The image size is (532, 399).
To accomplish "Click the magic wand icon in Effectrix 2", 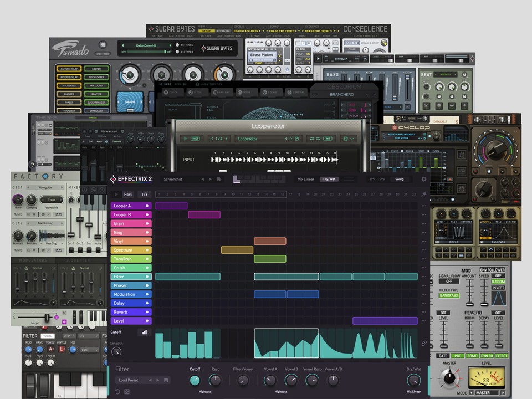I will [x=424, y=195].
